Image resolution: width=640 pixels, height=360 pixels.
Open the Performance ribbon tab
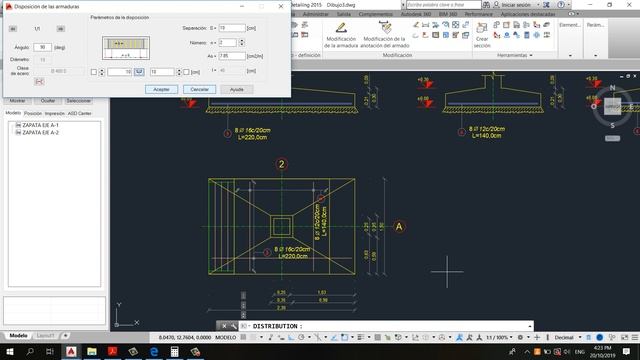478,14
